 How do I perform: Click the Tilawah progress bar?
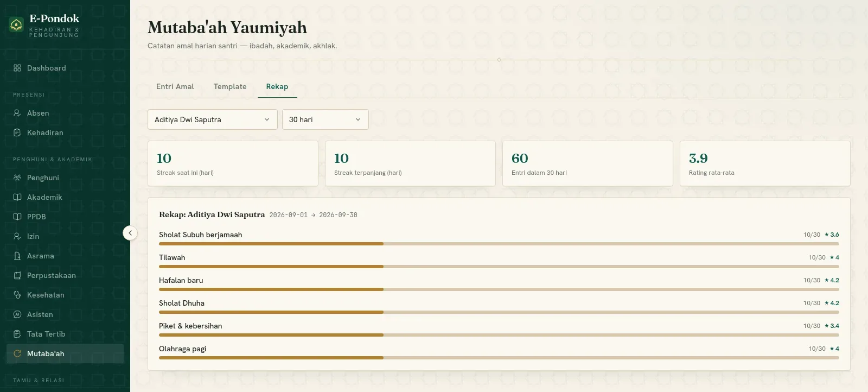point(499,267)
